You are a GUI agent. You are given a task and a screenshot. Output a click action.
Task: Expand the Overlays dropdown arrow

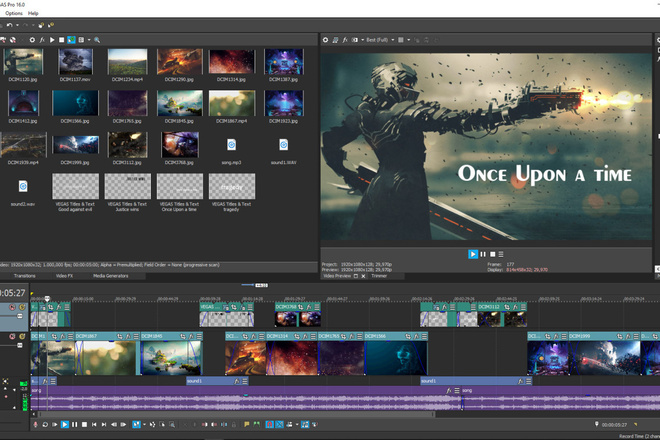[x=408, y=40]
